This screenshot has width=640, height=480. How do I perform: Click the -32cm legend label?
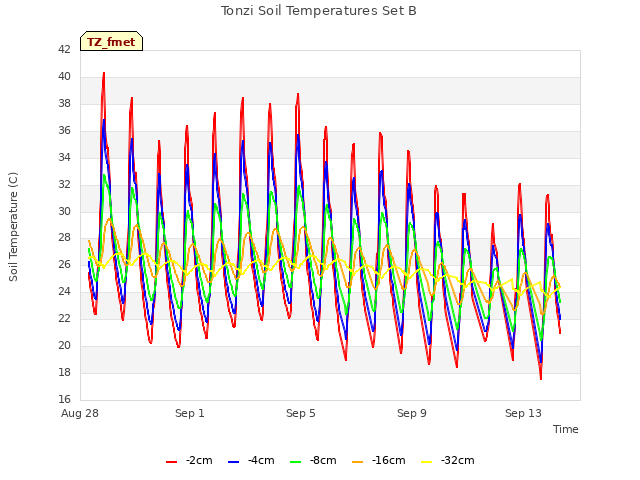pos(458,460)
